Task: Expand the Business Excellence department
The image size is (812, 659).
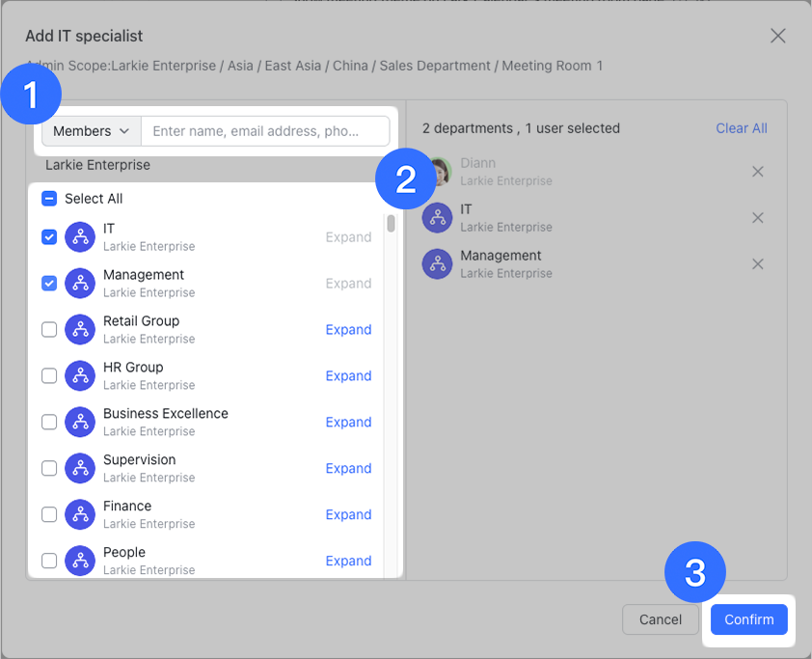Action: (348, 423)
